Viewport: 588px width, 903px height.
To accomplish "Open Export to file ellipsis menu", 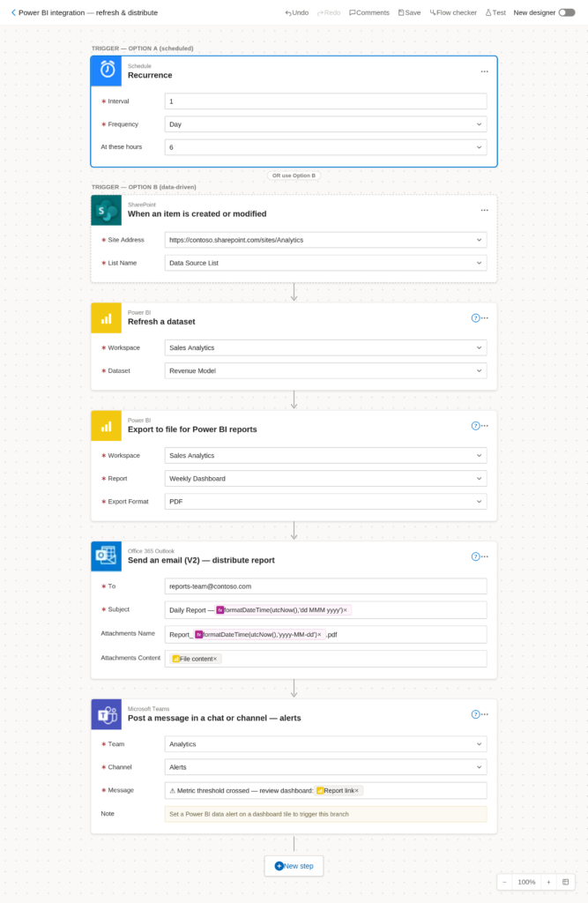I will click(x=485, y=426).
